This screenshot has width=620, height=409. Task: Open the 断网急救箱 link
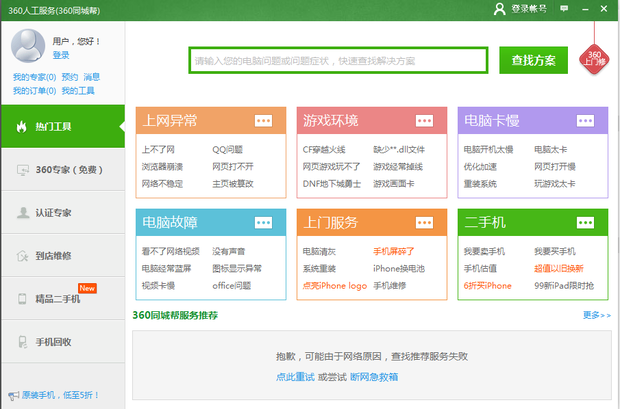click(x=373, y=377)
